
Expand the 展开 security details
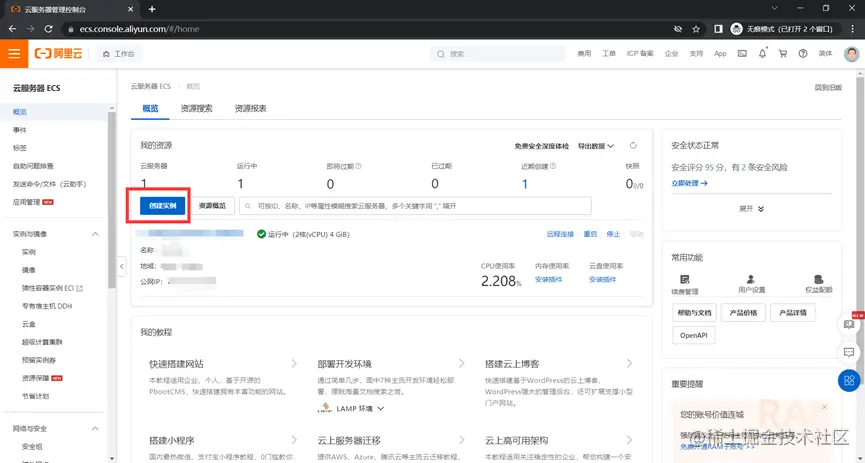point(751,209)
